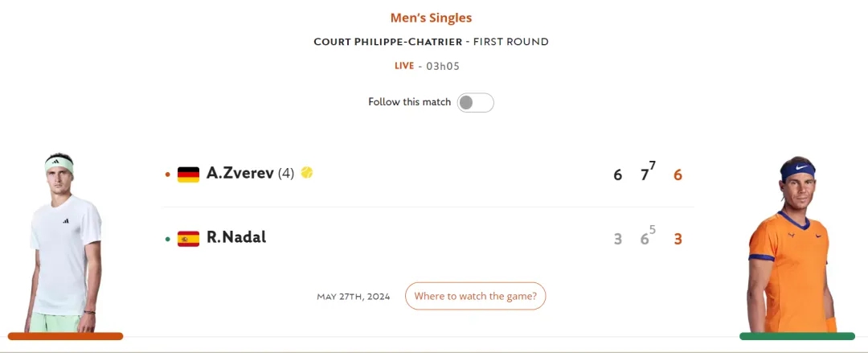Screen dimensions: 868x353
Task: Click the Men's Singles heading
Action: point(431,18)
